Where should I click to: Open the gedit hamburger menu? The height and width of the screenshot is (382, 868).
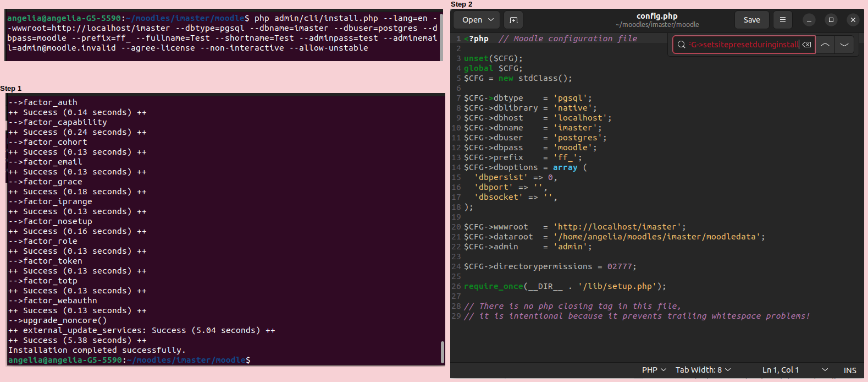pos(783,20)
